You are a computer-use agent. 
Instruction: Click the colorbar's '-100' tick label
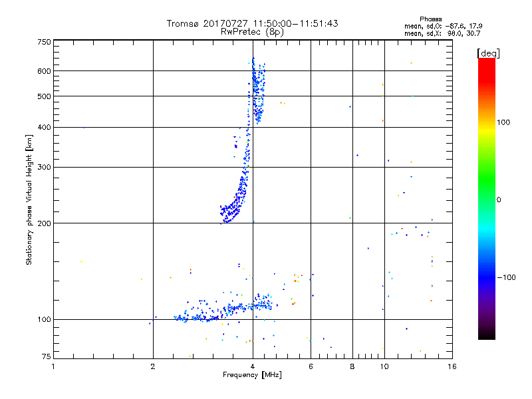pos(506,277)
